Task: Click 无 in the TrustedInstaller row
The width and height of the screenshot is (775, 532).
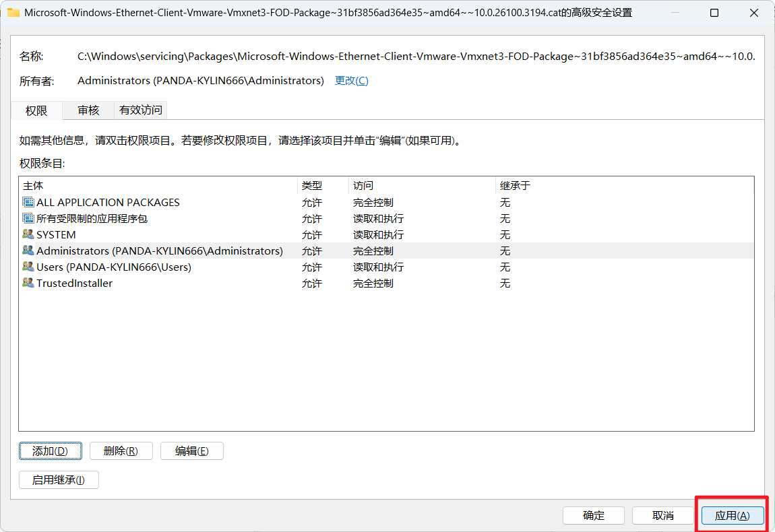Action: coord(505,284)
